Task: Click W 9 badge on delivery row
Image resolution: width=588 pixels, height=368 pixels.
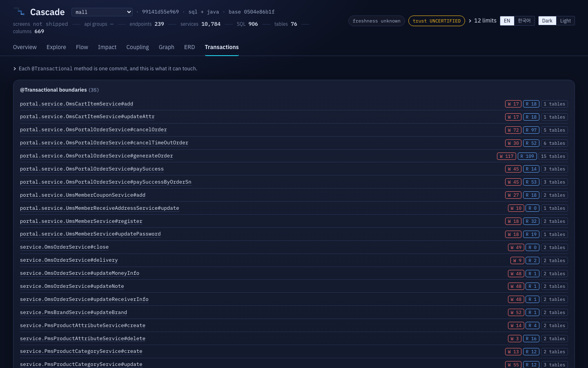Action: tap(517, 260)
